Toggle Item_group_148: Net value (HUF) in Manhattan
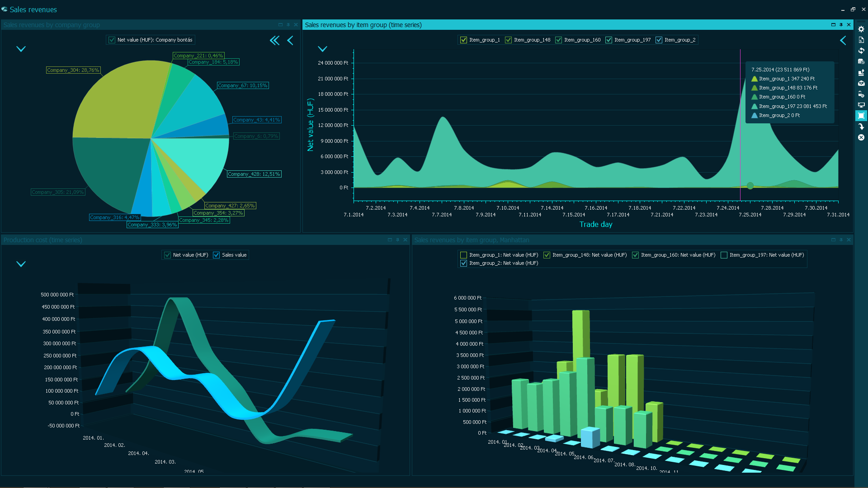Viewport: 868px width, 488px height. [x=547, y=255]
